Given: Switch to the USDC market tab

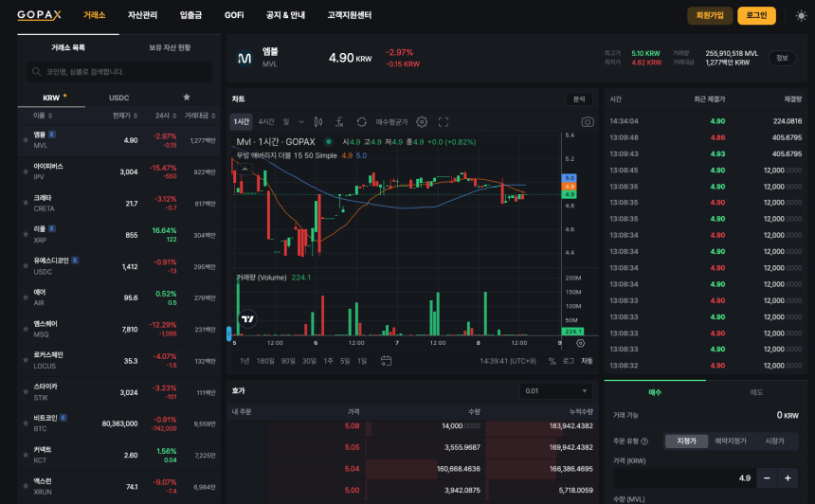Looking at the screenshot, I should (x=119, y=98).
